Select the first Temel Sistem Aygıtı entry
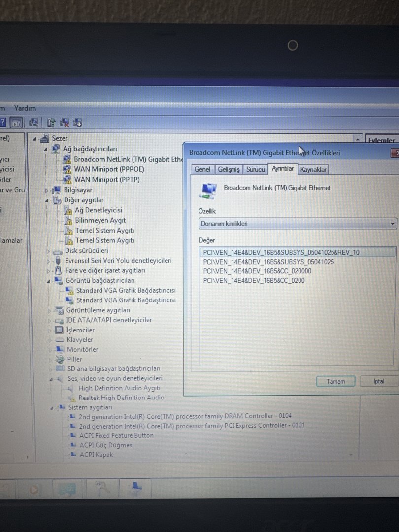Image resolution: width=399 pixels, height=532 pixels. [x=104, y=231]
